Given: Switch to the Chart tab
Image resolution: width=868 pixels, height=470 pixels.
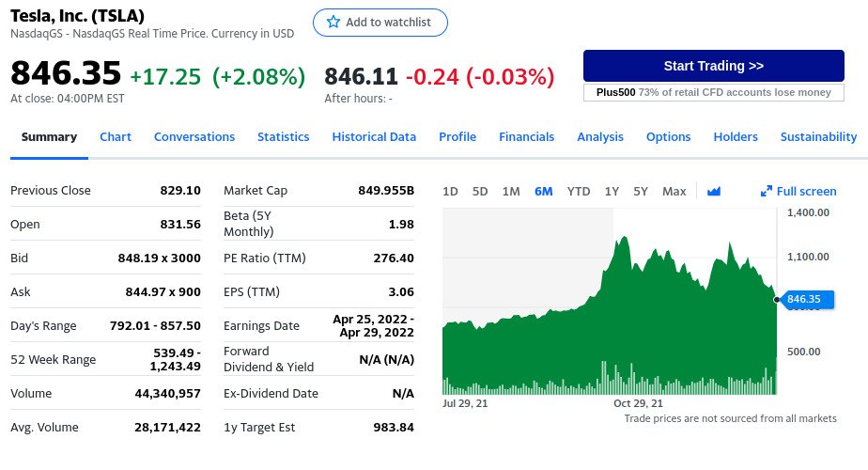Looking at the screenshot, I should pos(116,137).
